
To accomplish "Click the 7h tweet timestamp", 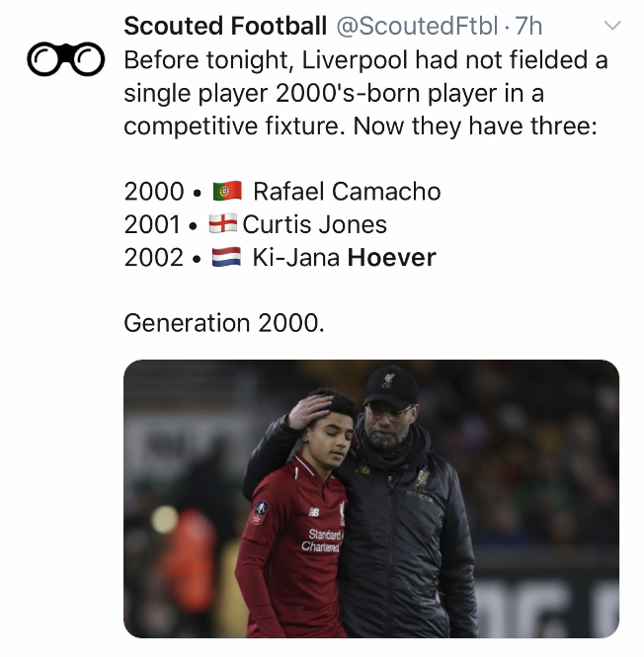I will (x=528, y=26).
